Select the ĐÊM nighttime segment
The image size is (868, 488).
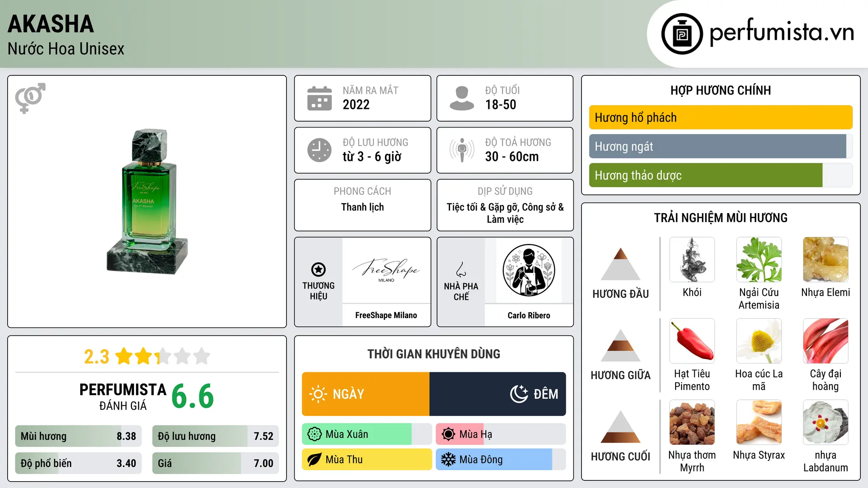(x=498, y=394)
